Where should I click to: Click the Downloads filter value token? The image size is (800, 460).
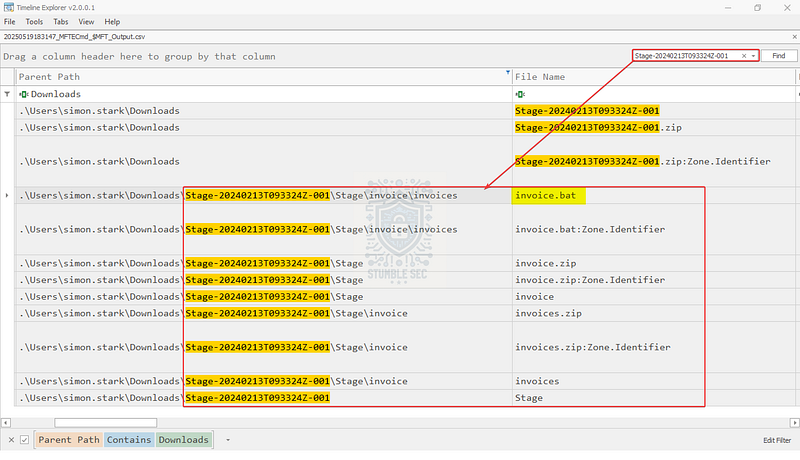pos(184,440)
